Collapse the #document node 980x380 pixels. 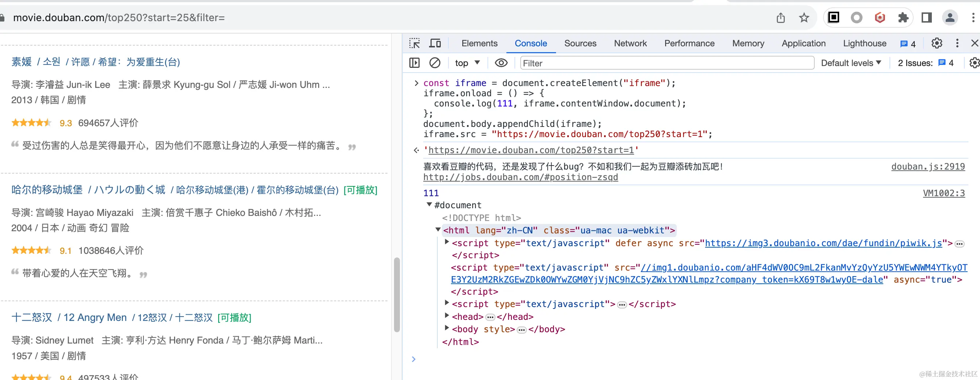pos(429,205)
